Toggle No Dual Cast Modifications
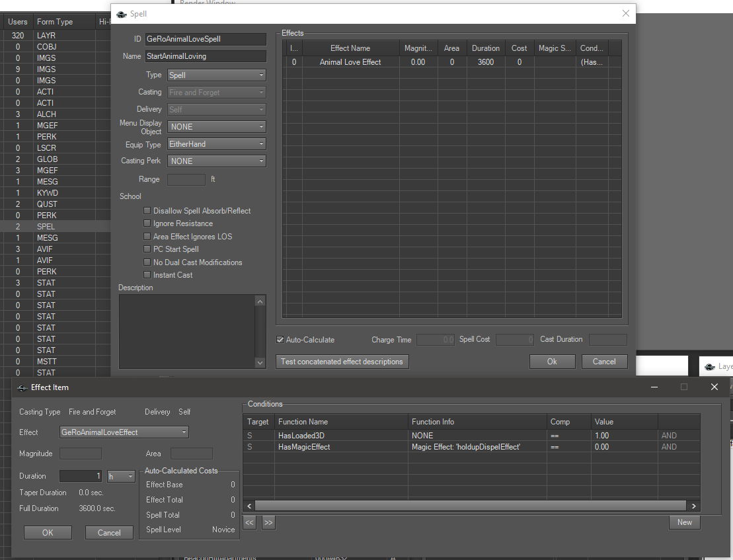Viewport: 733px width, 560px height. tap(147, 262)
